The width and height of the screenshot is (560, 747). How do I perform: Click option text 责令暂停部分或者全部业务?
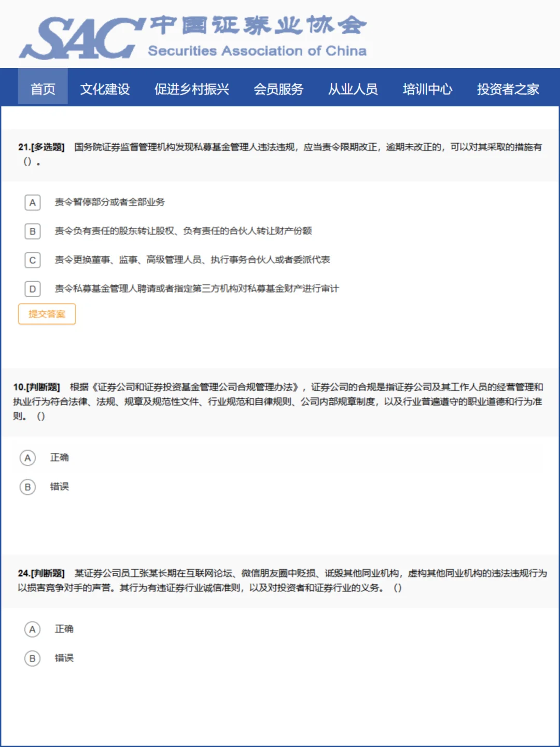[110, 202]
